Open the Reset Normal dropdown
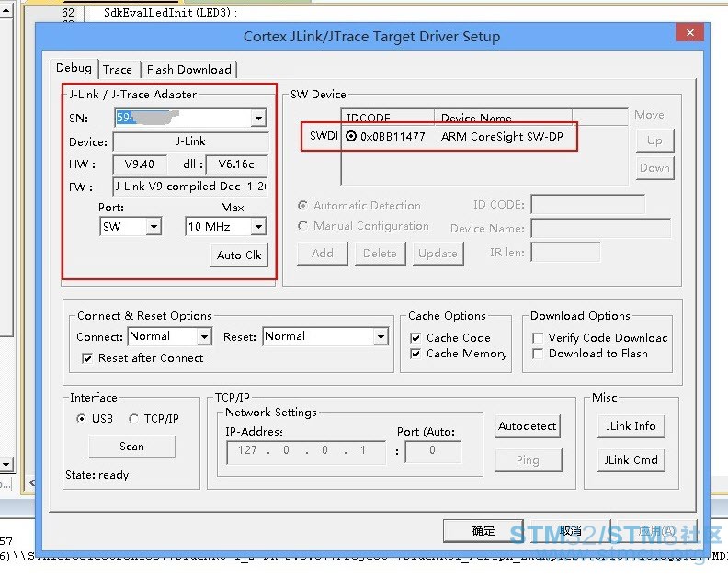 [381, 336]
